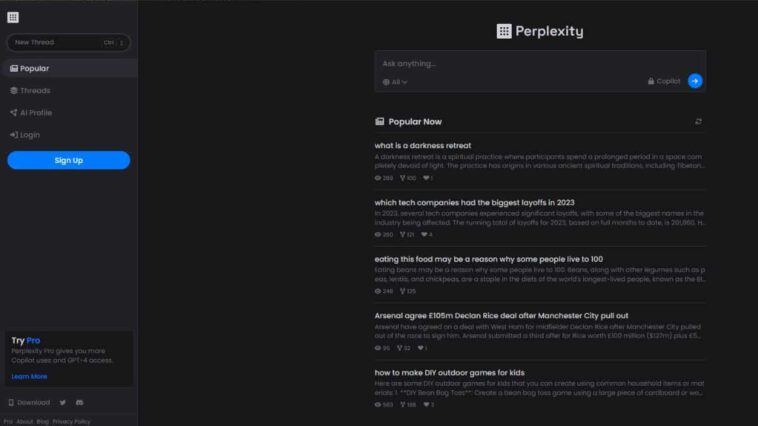Viewport: 758px width, 426px height.
Task: Submit query with blue arrow button
Action: pos(695,81)
